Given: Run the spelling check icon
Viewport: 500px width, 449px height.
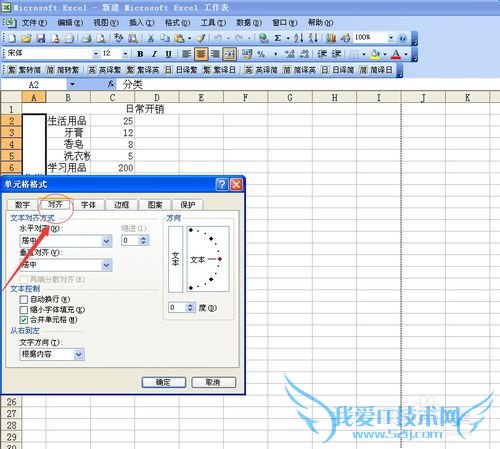Looking at the screenshot, I should point(119,38).
